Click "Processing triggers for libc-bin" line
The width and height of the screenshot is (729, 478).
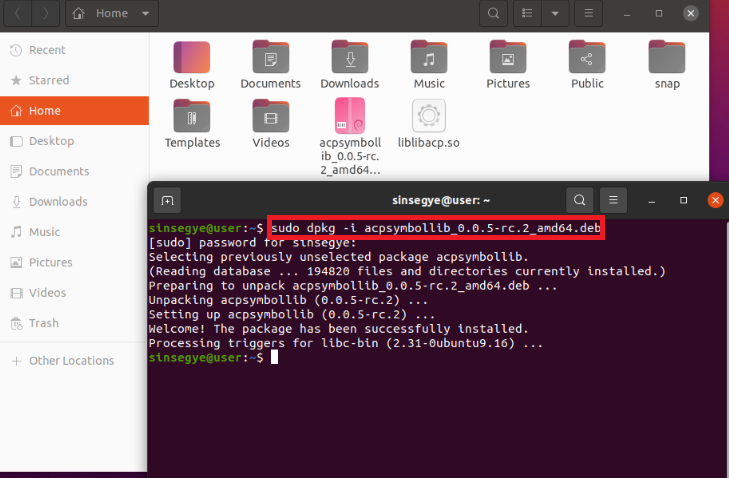coord(345,344)
